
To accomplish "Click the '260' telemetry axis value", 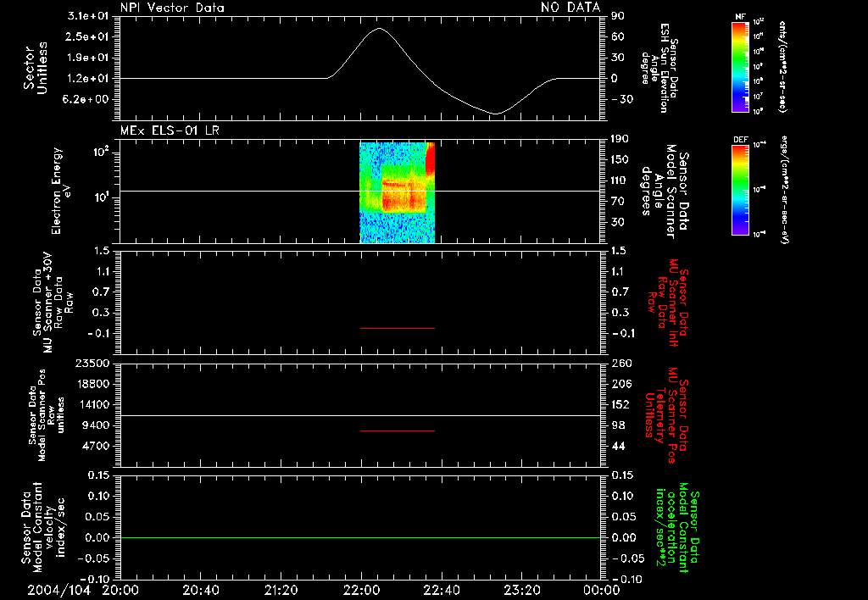I will 621,364.
